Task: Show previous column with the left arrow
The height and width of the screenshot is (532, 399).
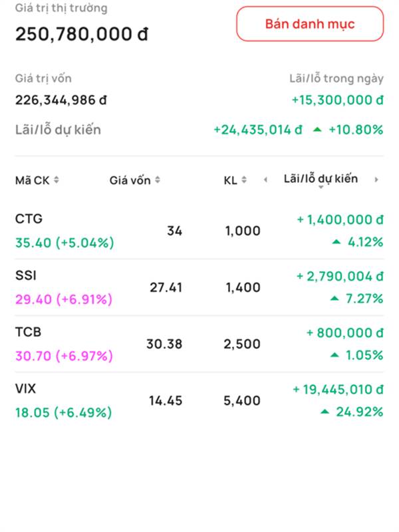Action: tap(266, 180)
